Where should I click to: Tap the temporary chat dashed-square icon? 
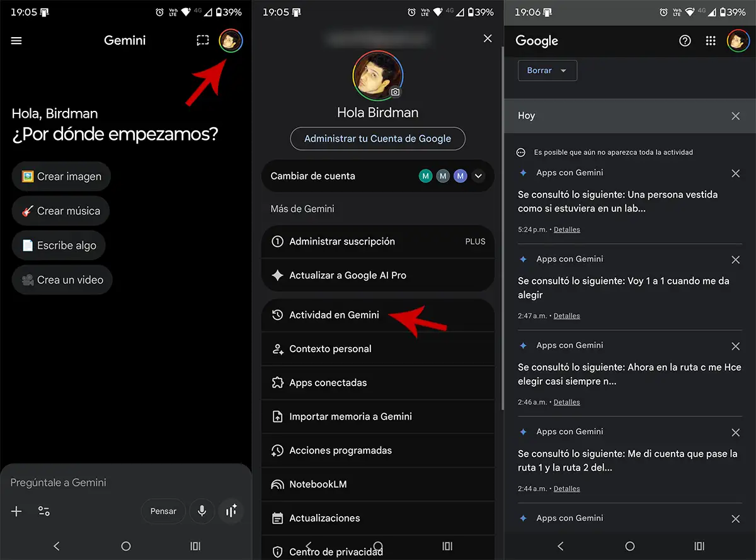tap(202, 41)
